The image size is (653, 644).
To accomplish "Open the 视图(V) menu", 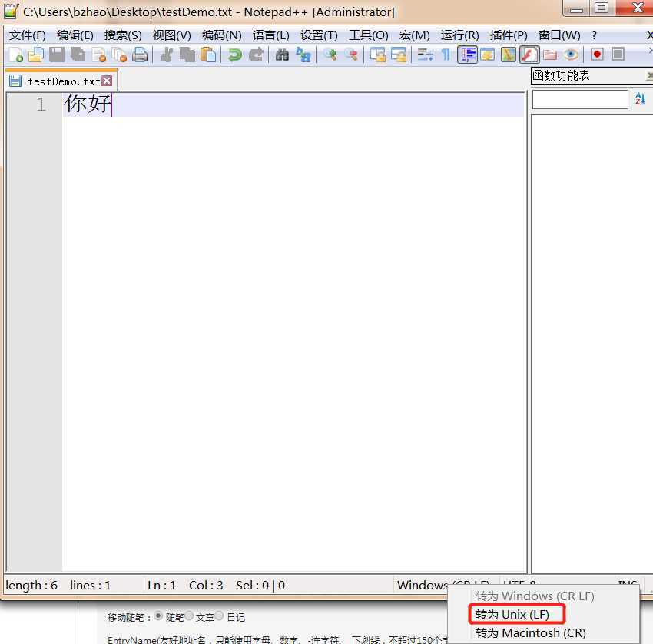I will (x=171, y=35).
